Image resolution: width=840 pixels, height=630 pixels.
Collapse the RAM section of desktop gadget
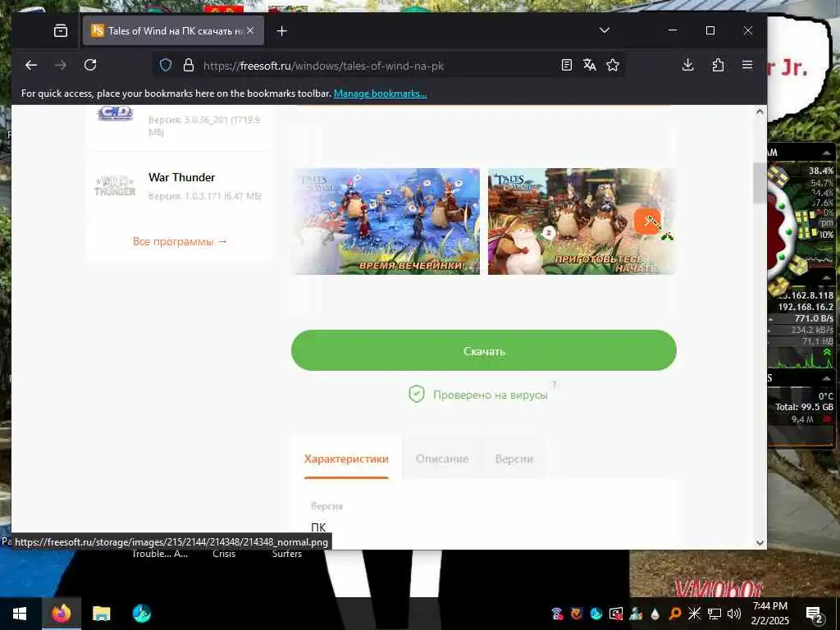(826, 153)
